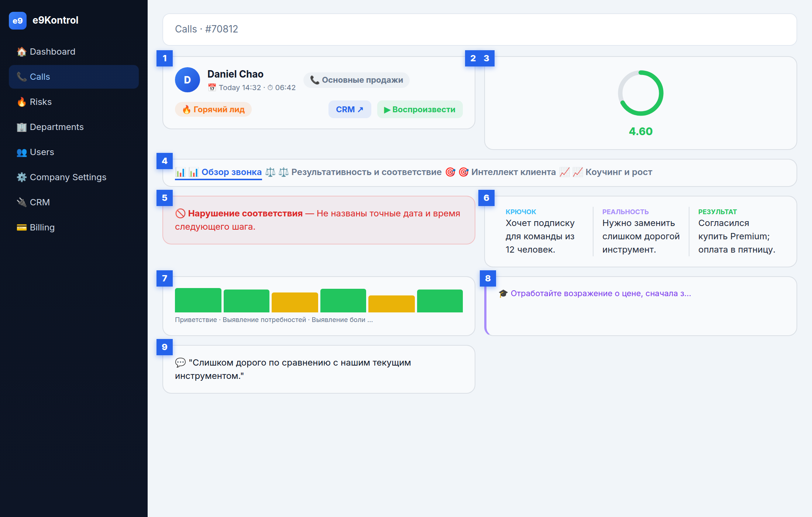Click the building icon beside Departments
Image resolution: width=812 pixels, height=517 pixels.
[22, 127]
